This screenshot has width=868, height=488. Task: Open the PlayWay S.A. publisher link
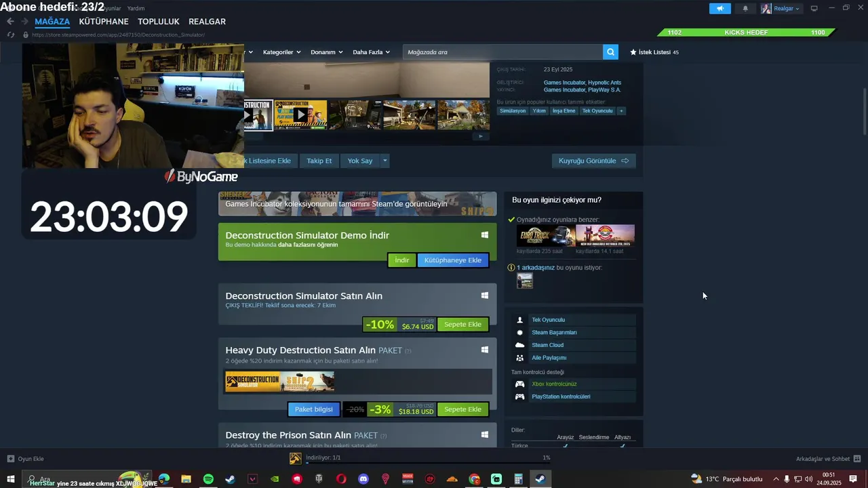tap(604, 89)
